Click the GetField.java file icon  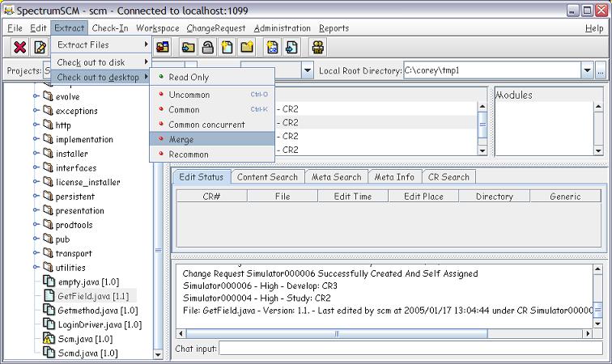pos(49,295)
